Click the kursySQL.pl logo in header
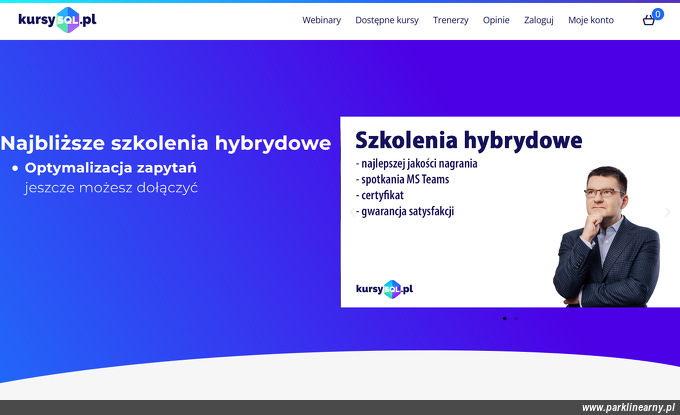The width and height of the screenshot is (680, 415). tap(57, 20)
